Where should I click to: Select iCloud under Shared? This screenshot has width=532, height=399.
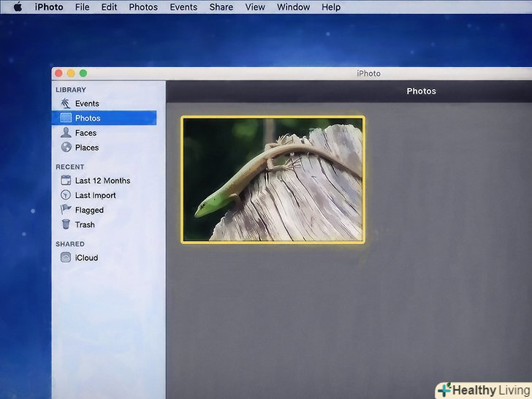(85, 258)
